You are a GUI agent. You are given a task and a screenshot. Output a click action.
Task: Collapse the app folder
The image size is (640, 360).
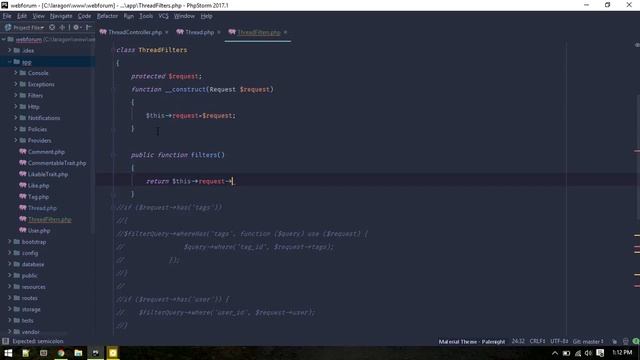point(9,62)
